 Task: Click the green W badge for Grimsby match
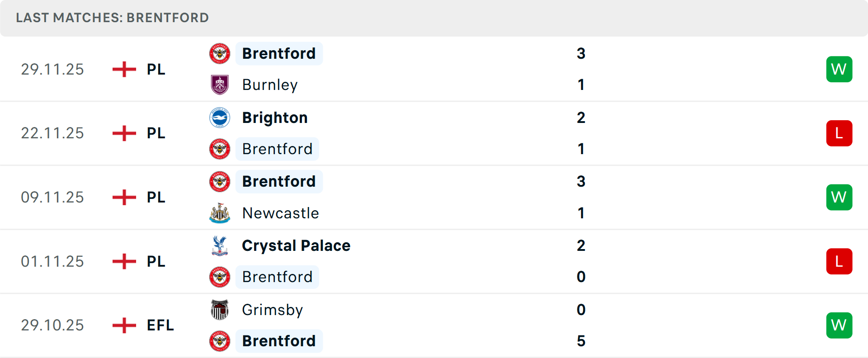coord(839,325)
